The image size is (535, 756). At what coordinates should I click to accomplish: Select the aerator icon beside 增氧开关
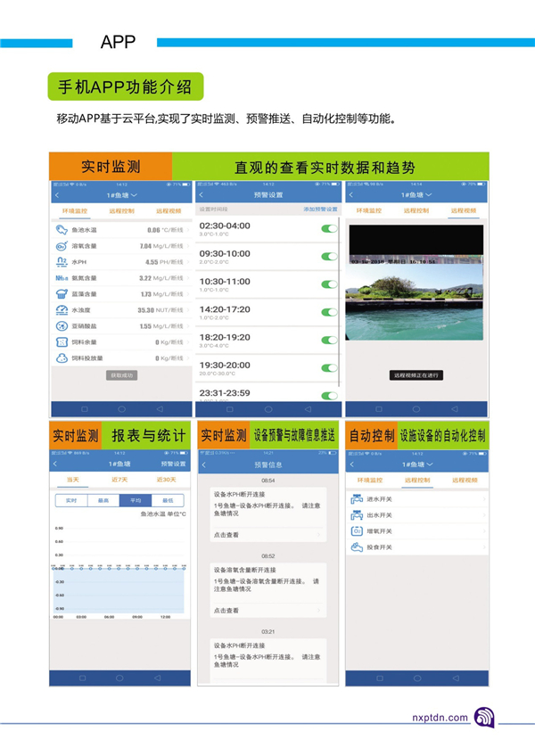(357, 530)
